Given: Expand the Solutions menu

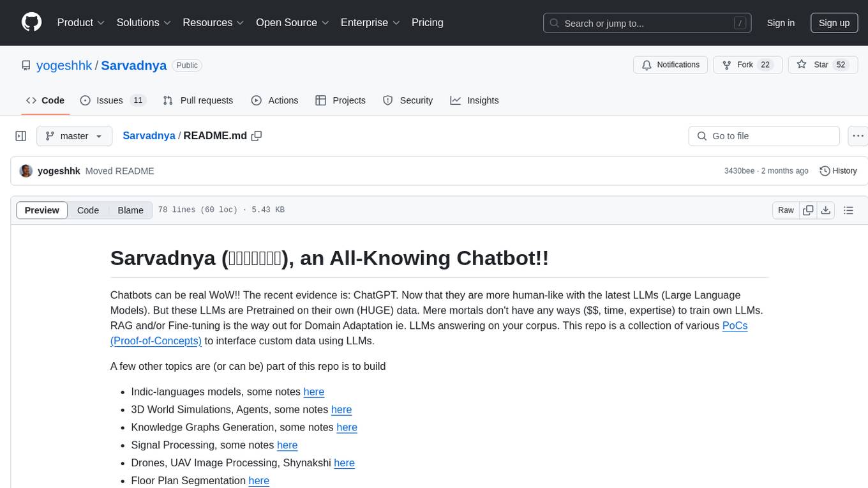Looking at the screenshot, I should pos(144,22).
